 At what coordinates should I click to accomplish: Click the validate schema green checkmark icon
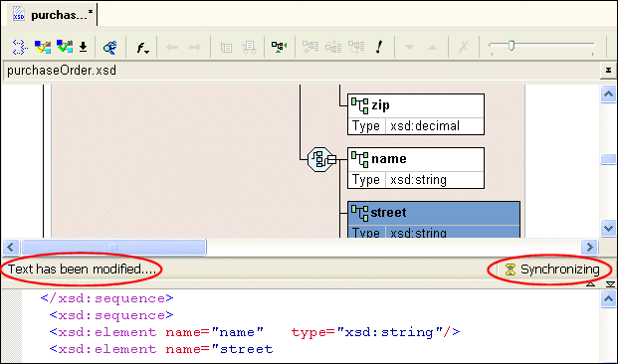point(65,47)
